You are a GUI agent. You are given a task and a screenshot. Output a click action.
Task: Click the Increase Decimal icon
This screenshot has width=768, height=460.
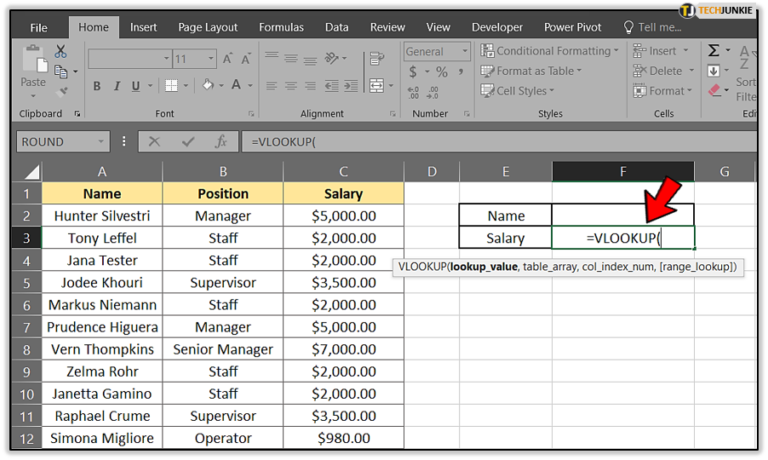pyautogui.click(x=413, y=93)
